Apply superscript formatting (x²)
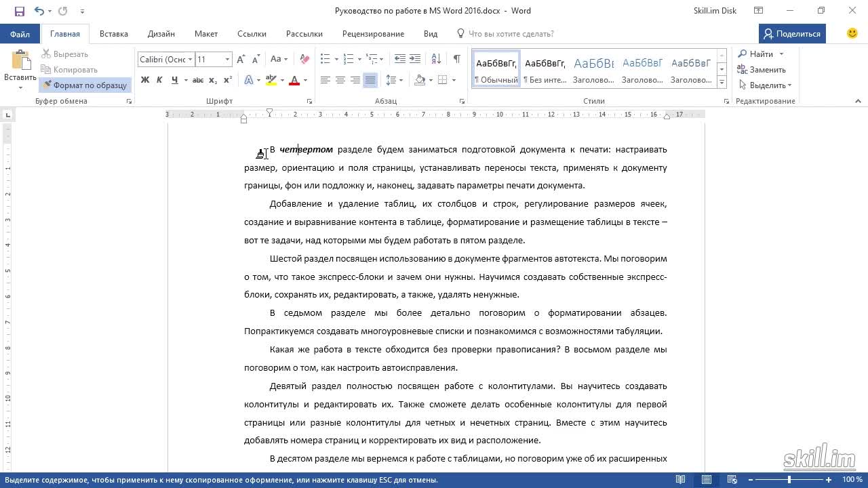The width and height of the screenshot is (868, 488). 228,80
